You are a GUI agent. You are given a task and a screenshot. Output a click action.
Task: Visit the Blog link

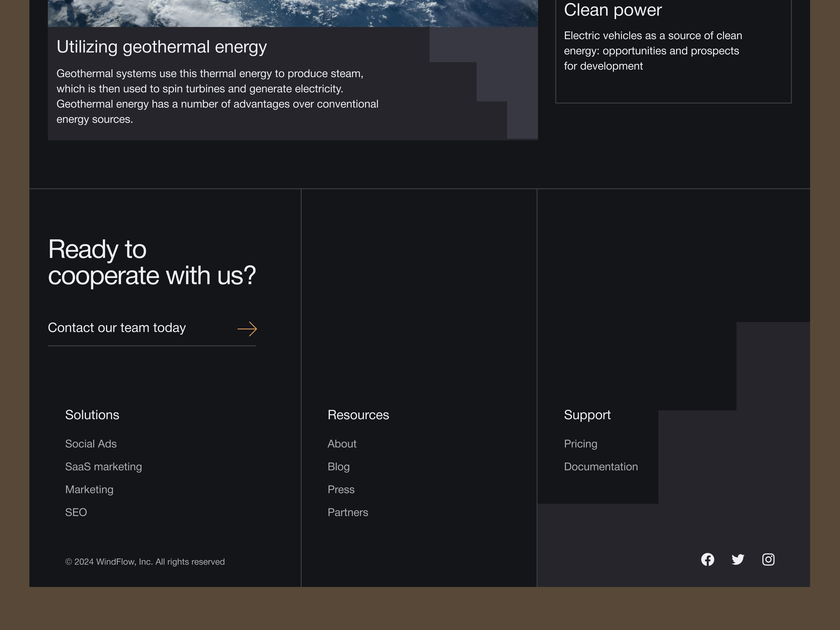click(x=338, y=467)
